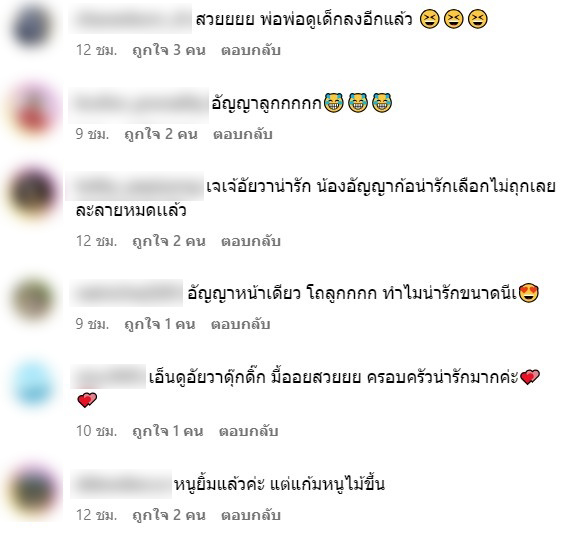
Task: Open the blurred username beside "อัญญาลูกกกกก"
Action: 139,105
